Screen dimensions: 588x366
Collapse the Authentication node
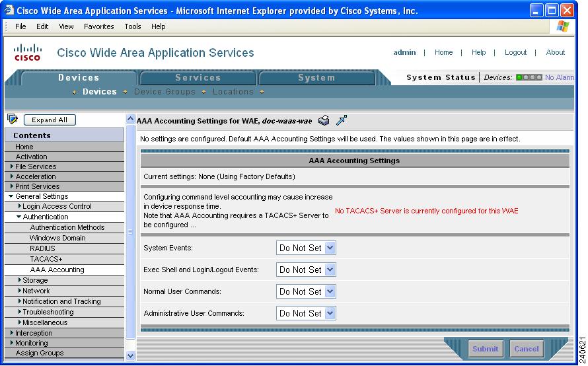18,217
